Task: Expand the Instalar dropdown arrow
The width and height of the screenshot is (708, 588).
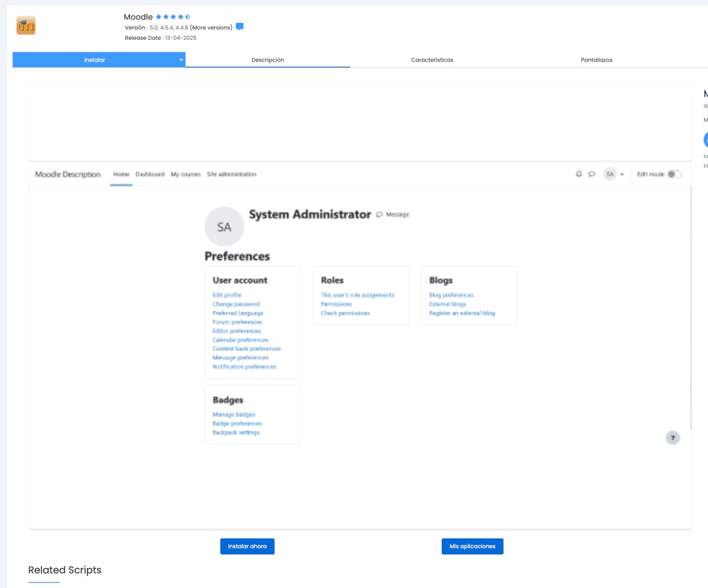Action: point(181,60)
